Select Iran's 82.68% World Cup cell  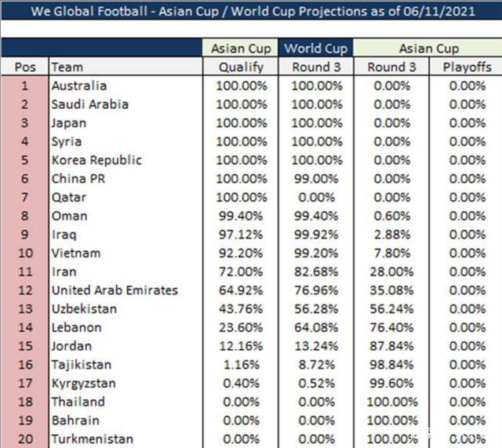[x=317, y=271]
